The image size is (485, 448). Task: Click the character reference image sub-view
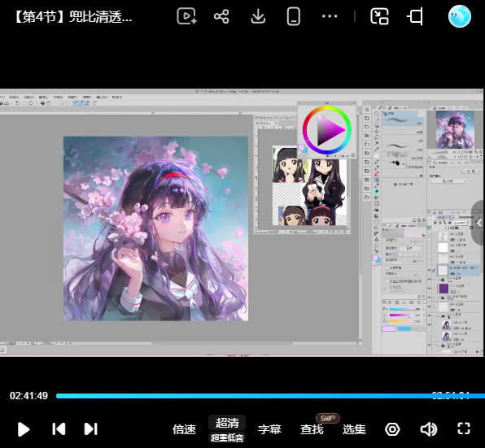coord(309,185)
